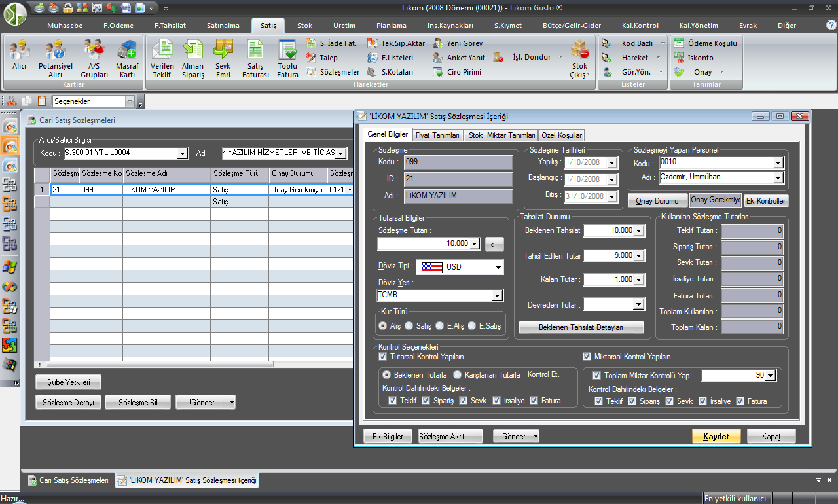Click the Kaydet button
This screenshot has height=504, width=838.
point(716,437)
